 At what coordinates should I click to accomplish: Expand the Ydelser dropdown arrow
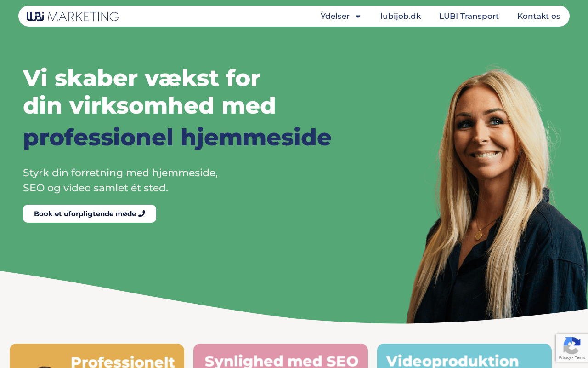pos(358,17)
